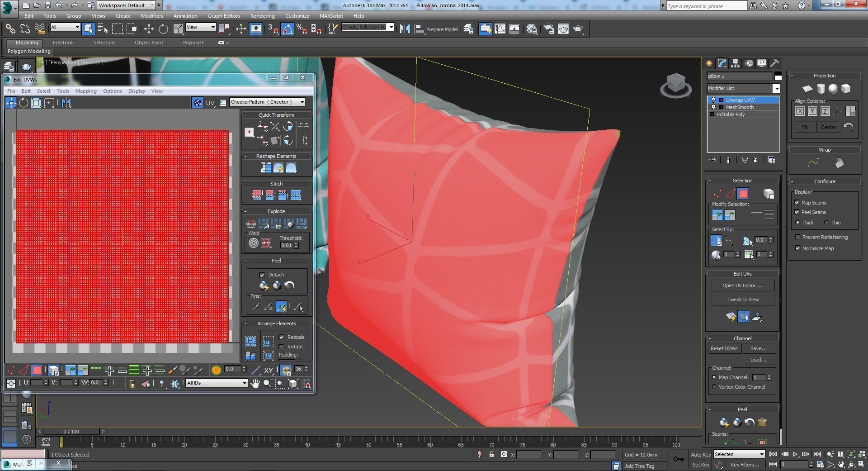Click the Load channel button
This screenshot has width=868, height=471.
[x=758, y=360]
